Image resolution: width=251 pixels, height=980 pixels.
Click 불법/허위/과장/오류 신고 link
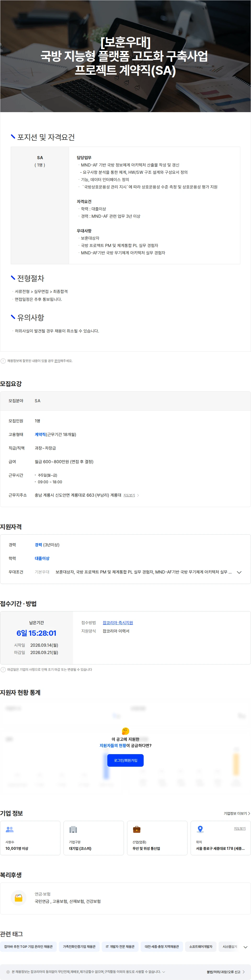point(226,972)
